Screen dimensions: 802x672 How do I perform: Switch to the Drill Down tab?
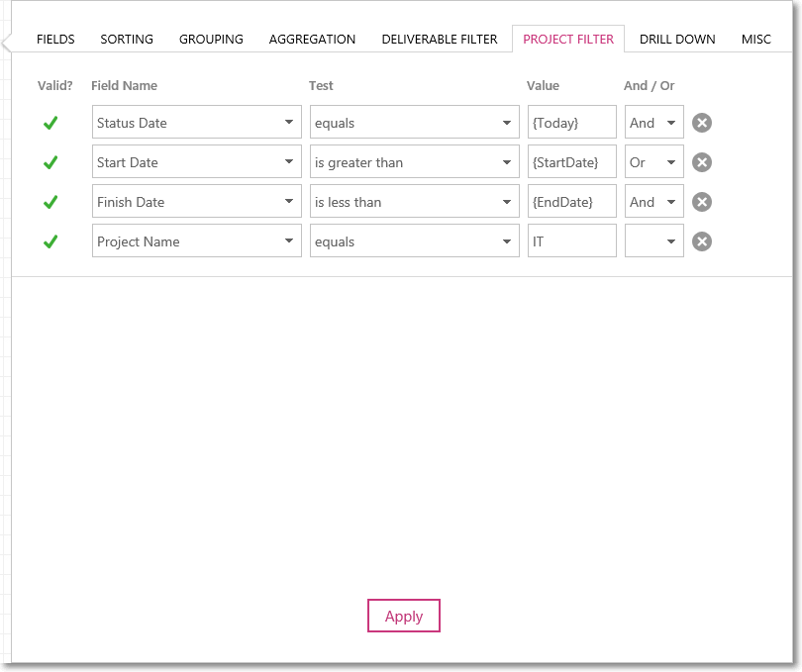677,40
